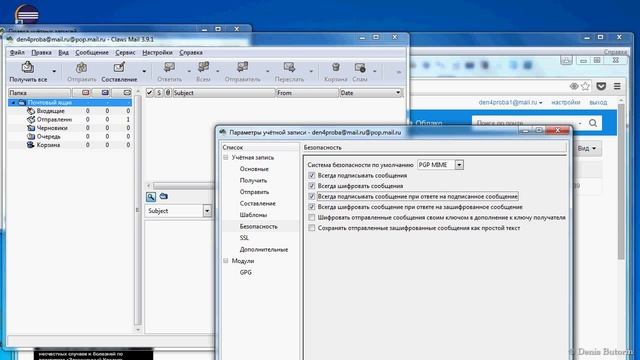Open dropdown arrow next to Составление

144,71
